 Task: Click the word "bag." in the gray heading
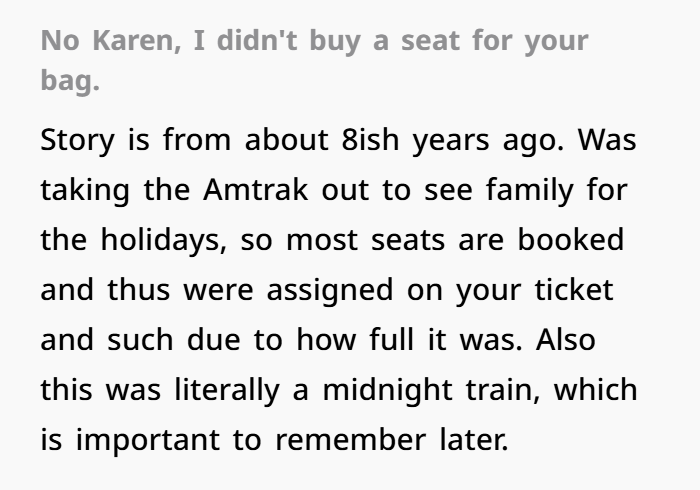point(70,81)
